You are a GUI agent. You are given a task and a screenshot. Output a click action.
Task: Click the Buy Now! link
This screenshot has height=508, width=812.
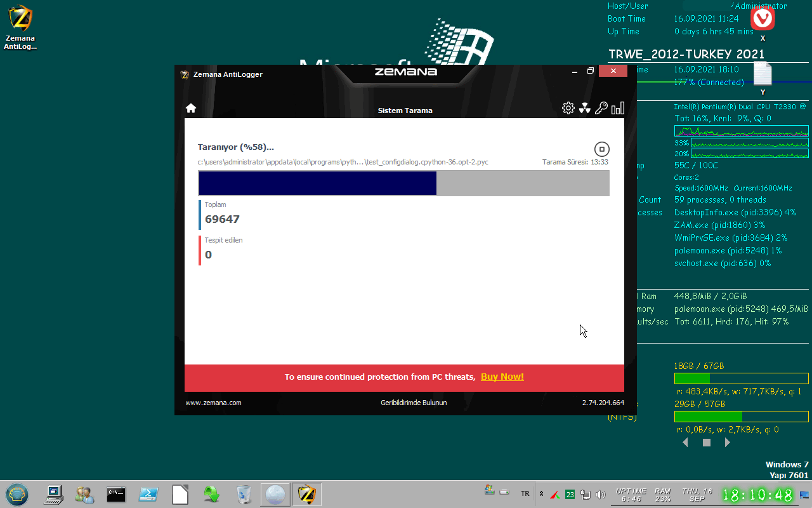pos(502,377)
